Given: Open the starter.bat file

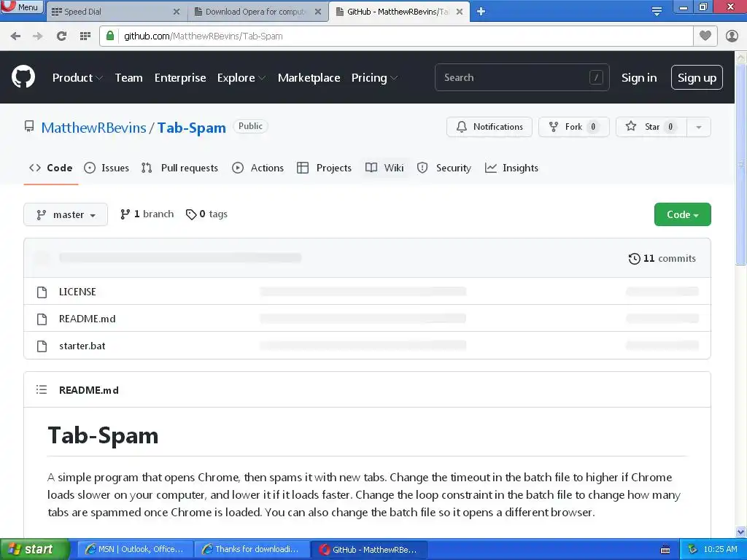Looking at the screenshot, I should [x=82, y=346].
